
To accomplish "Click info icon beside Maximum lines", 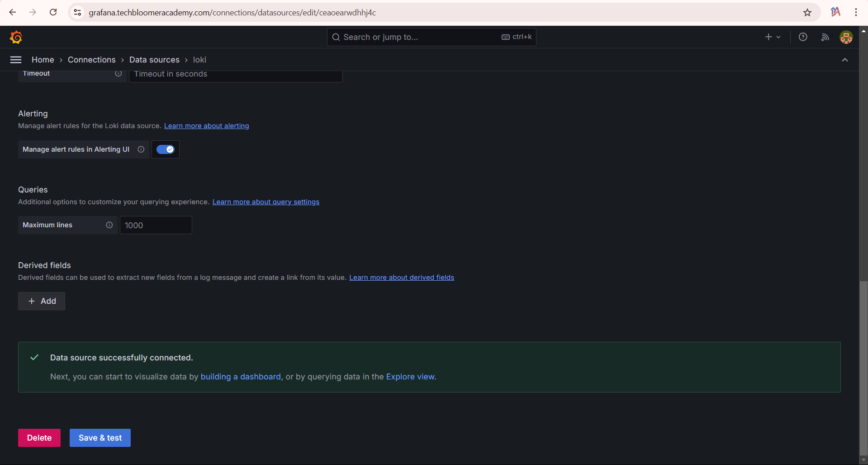I will pyautogui.click(x=109, y=225).
